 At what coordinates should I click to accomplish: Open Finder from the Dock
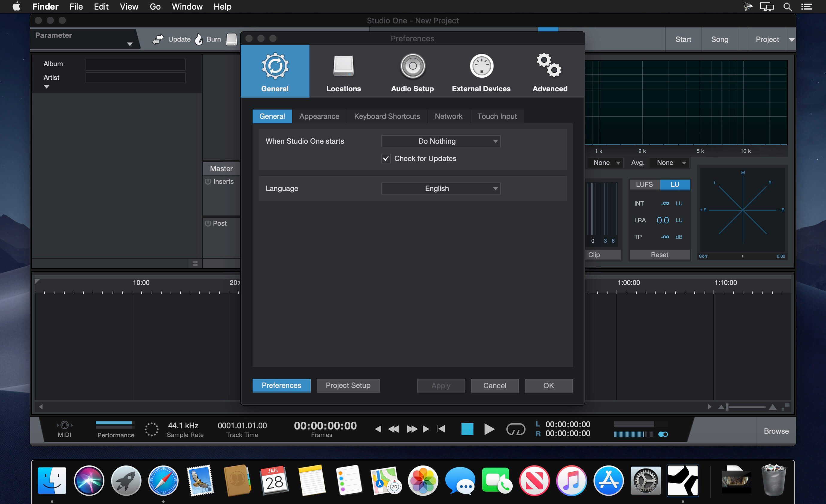click(52, 481)
